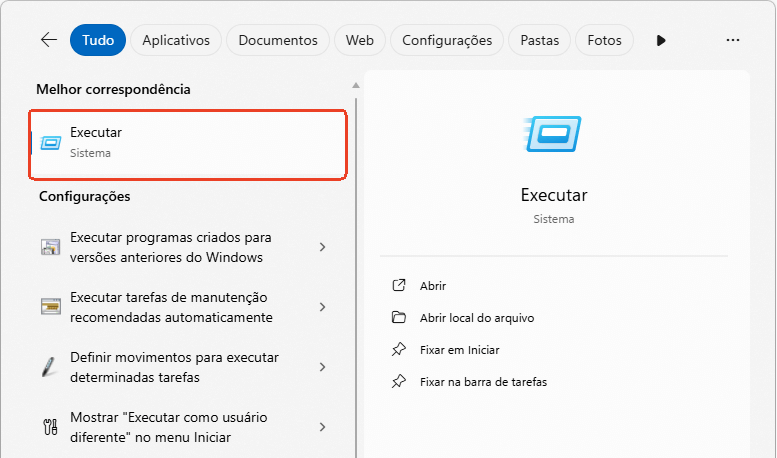The height and width of the screenshot is (458, 777).
Task: Switch to the Aplicativos filter
Action: click(176, 40)
